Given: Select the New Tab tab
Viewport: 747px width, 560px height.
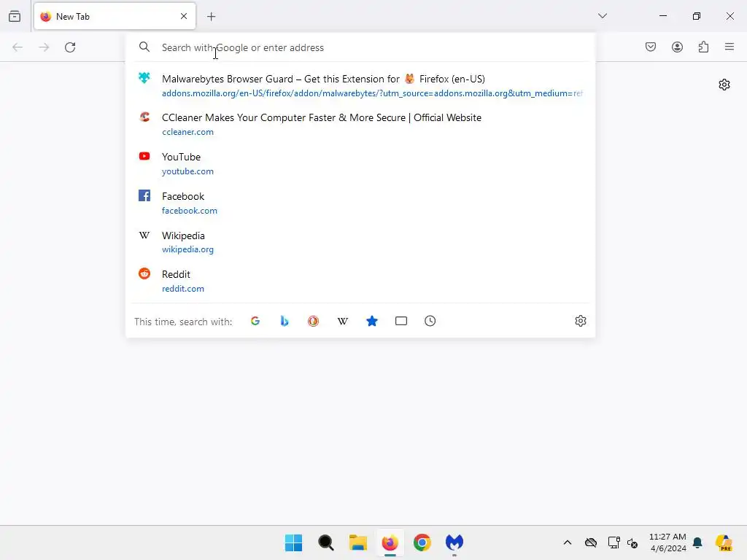Looking at the screenshot, I should point(115,16).
